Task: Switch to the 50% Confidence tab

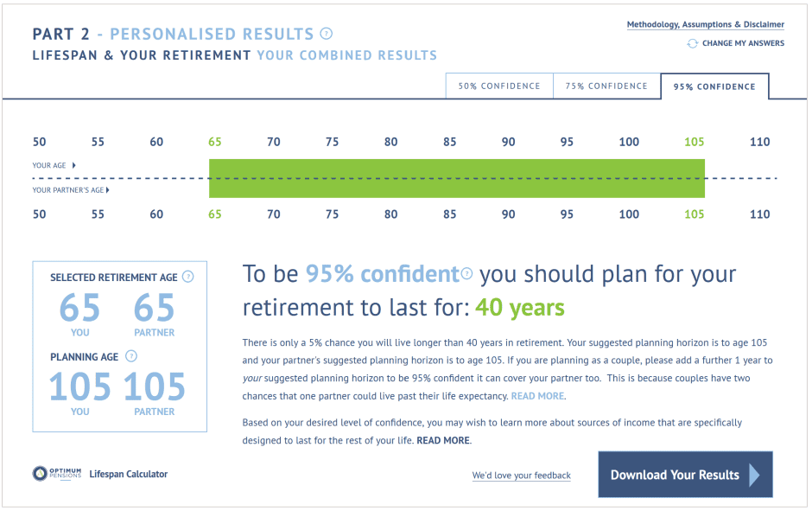Action: pyautogui.click(x=499, y=86)
